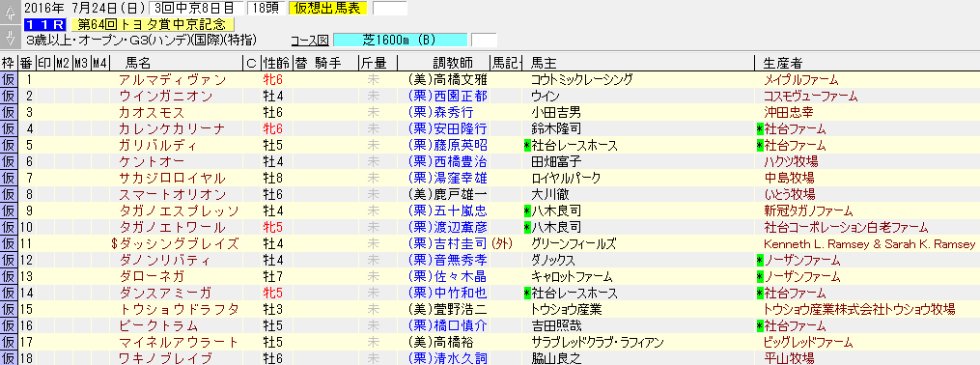Select horse ダローネガ

coord(152,276)
